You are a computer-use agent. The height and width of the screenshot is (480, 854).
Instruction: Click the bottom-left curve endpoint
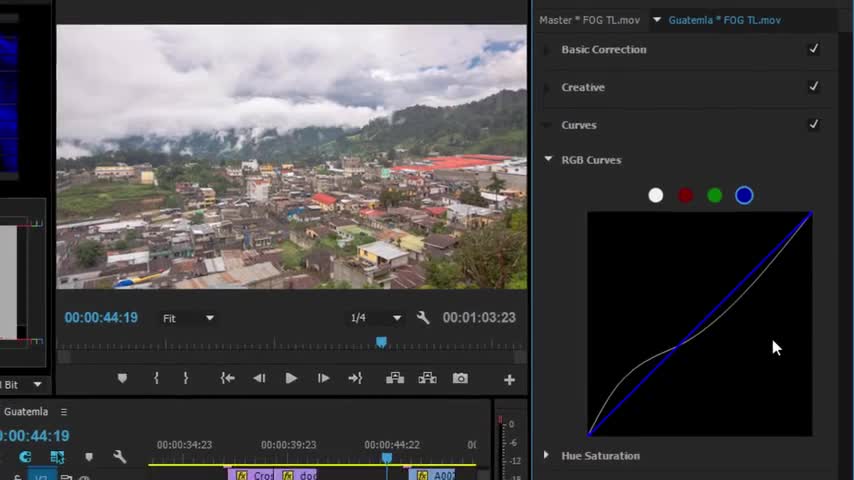coord(589,434)
